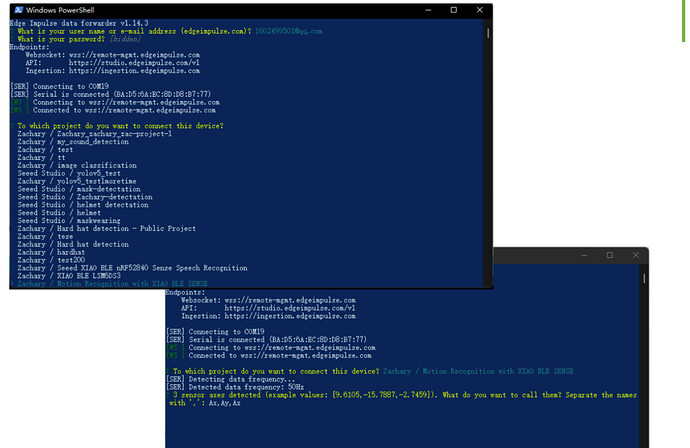The image size is (690, 448).
Task: Close the second PowerShell window behind
Action: point(635,255)
